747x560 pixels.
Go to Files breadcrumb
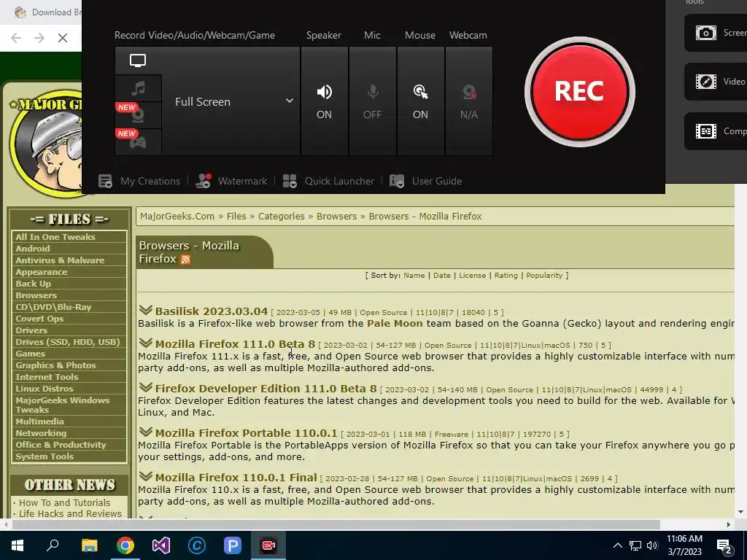tap(236, 216)
